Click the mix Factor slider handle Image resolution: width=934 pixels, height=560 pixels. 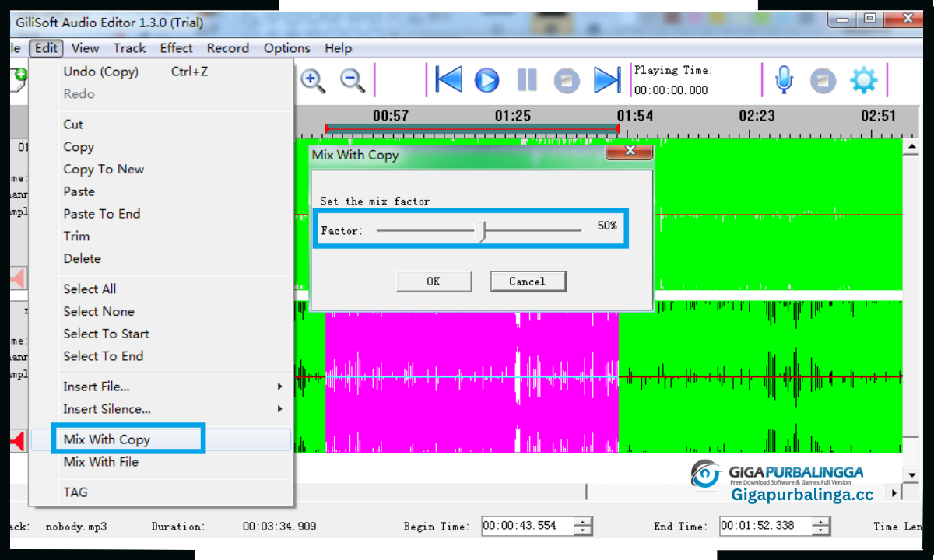click(x=482, y=231)
